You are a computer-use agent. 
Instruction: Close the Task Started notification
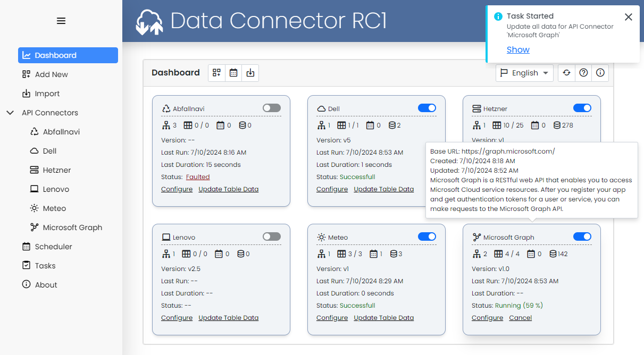[629, 17]
